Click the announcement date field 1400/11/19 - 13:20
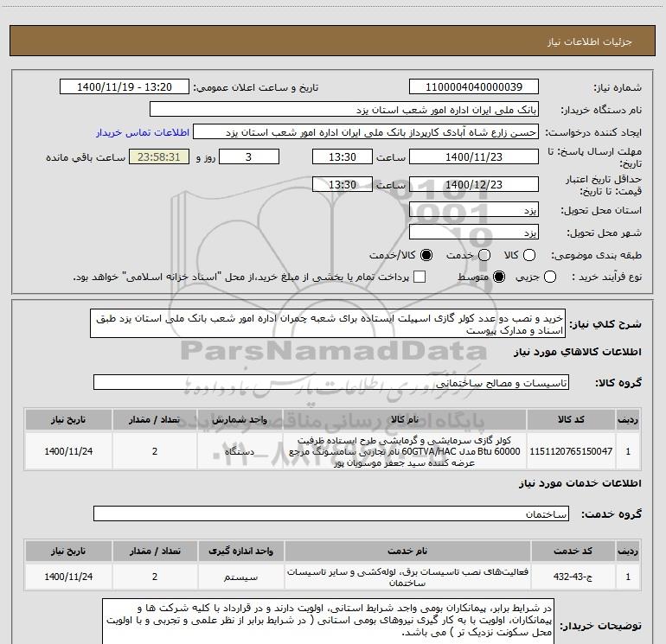Image resolution: width=666 pixels, height=644 pixels. (x=124, y=87)
